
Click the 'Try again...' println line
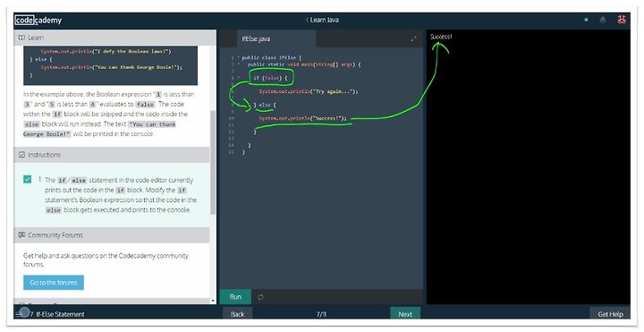pyautogui.click(x=309, y=91)
